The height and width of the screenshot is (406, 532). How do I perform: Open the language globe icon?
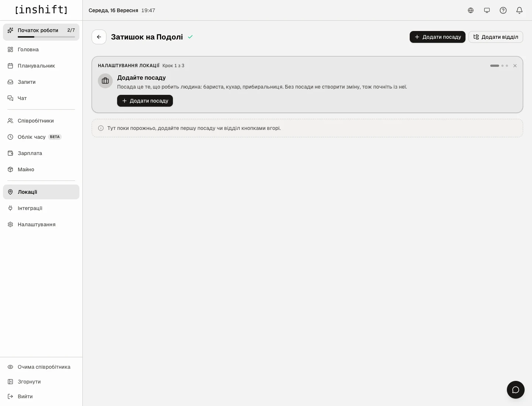click(471, 10)
